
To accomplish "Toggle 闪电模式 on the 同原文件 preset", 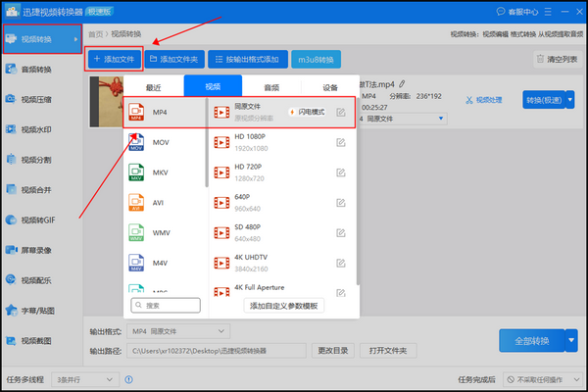I will click(308, 113).
